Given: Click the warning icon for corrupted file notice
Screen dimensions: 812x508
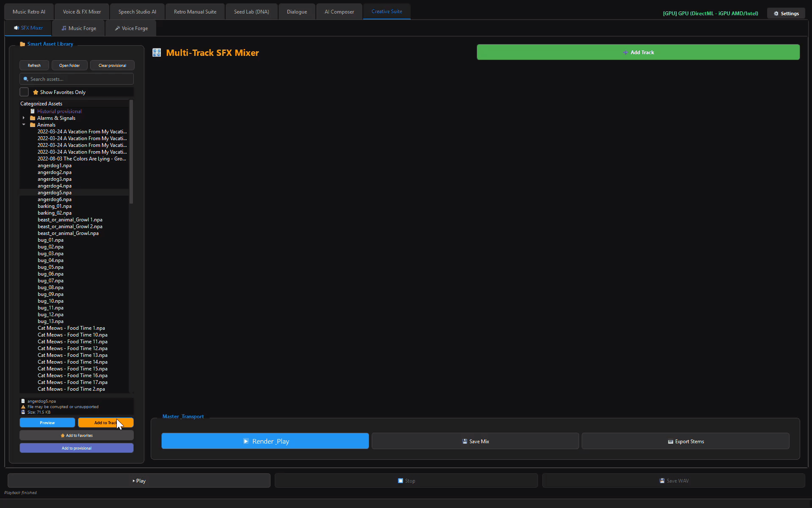Looking at the screenshot, I should click(x=23, y=407).
